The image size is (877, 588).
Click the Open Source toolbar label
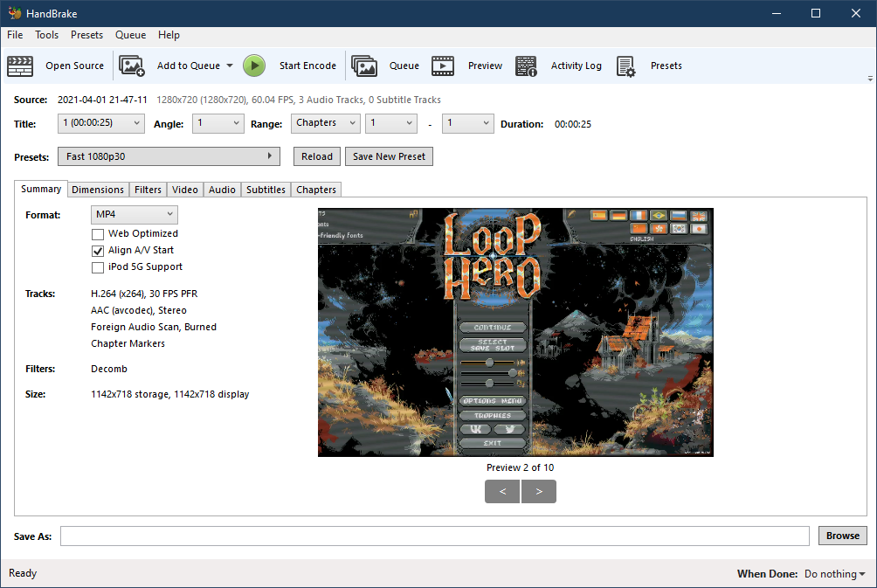tap(75, 66)
